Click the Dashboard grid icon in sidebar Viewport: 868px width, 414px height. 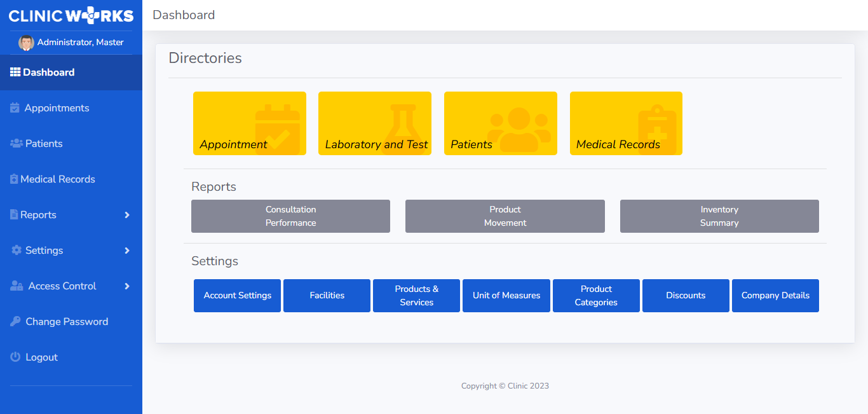pos(15,72)
